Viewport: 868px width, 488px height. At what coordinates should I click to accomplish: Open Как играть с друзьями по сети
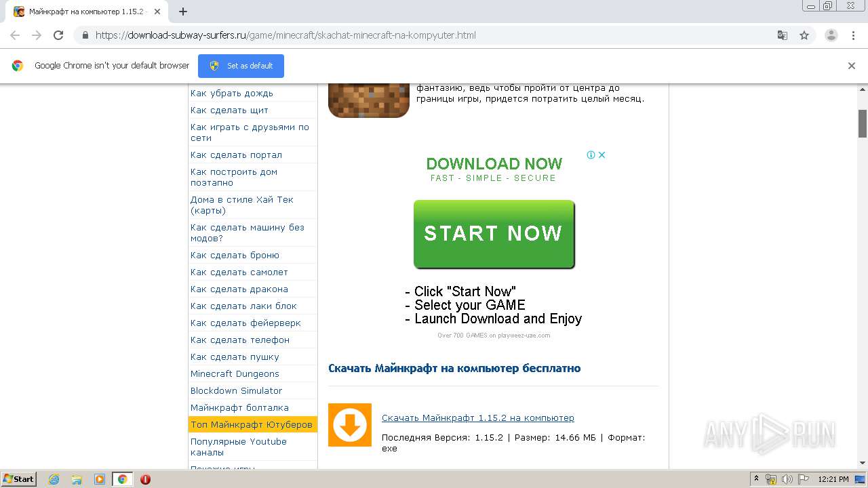click(x=250, y=132)
